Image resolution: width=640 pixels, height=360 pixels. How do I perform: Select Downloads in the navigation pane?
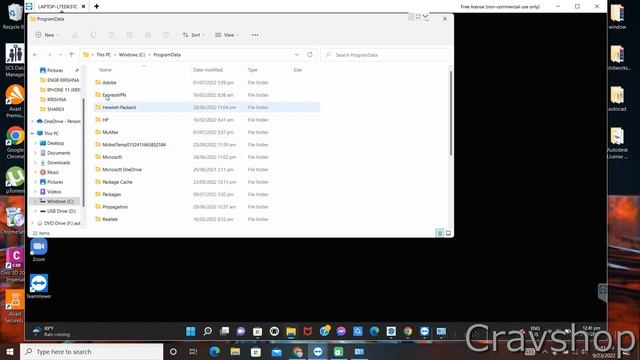(58, 162)
